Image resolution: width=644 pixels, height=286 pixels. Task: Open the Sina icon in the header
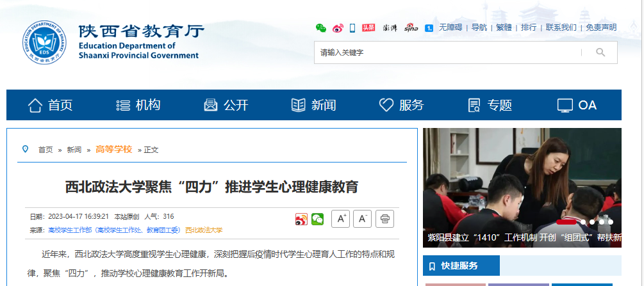pos(411,28)
